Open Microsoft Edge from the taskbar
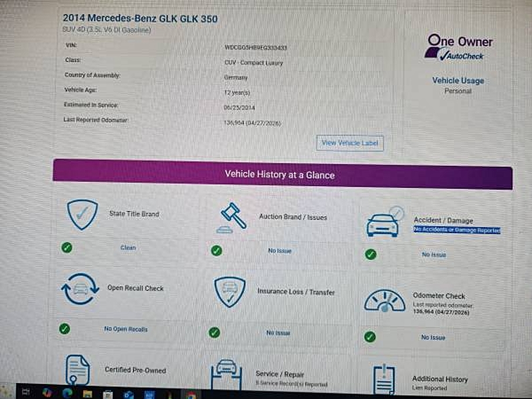532x399 pixels. 68,394
